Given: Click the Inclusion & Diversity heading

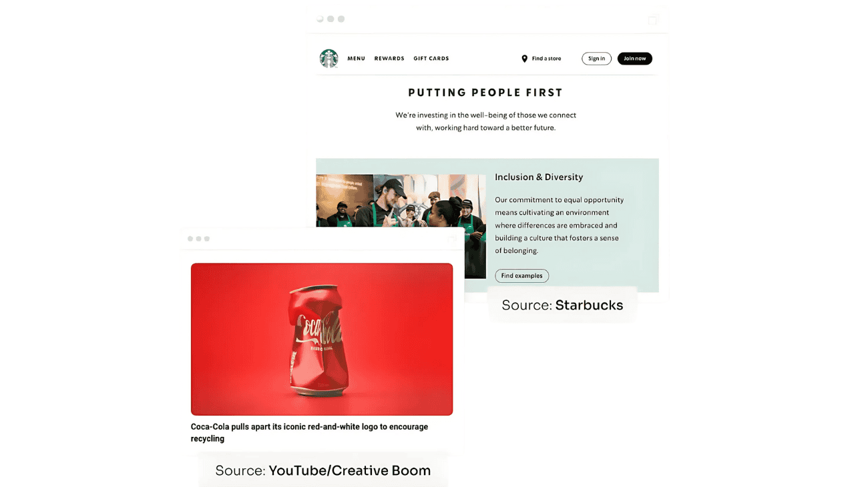Looking at the screenshot, I should coord(539,177).
